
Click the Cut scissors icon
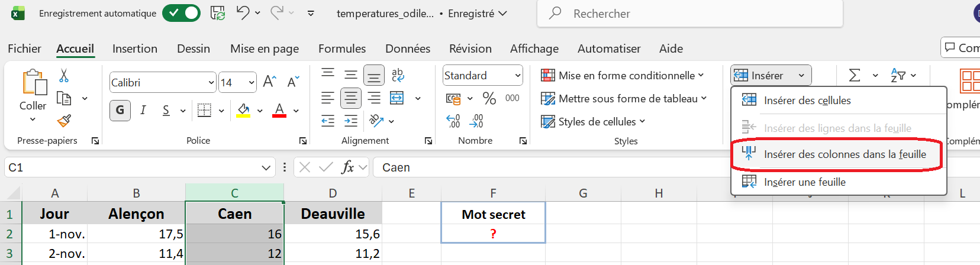[64, 76]
